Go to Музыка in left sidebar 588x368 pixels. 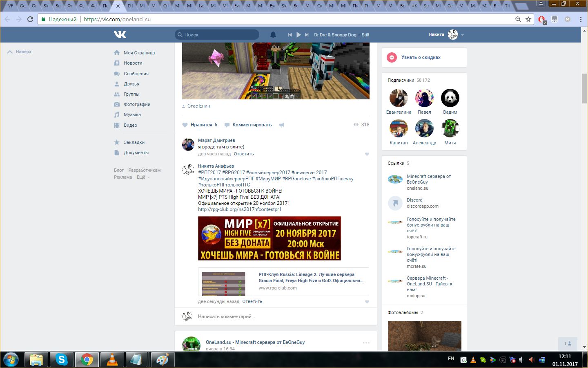(x=132, y=114)
